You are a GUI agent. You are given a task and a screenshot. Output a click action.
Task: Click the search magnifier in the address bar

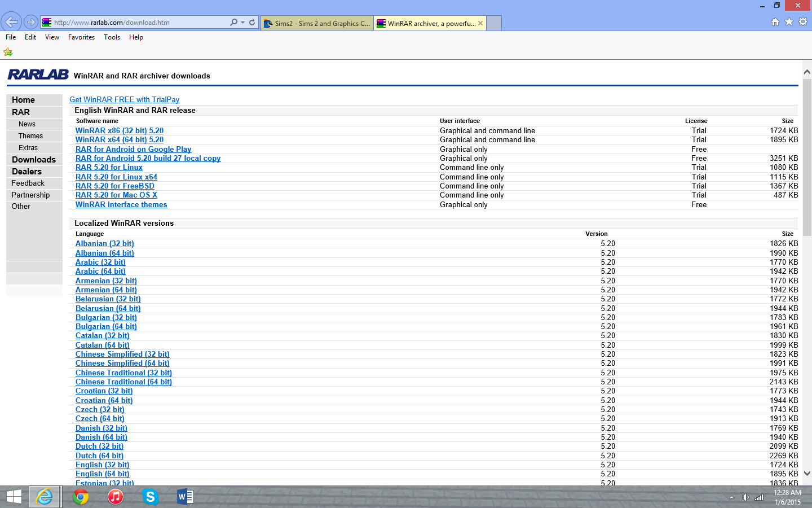tap(233, 23)
